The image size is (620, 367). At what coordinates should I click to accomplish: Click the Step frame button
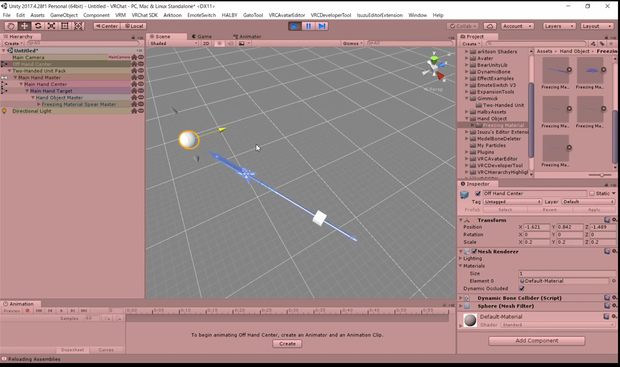[322, 26]
